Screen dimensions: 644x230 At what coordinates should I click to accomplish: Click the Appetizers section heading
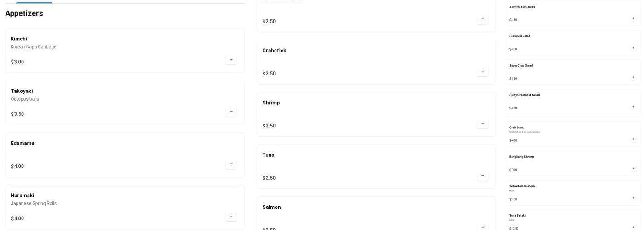pos(24,14)
